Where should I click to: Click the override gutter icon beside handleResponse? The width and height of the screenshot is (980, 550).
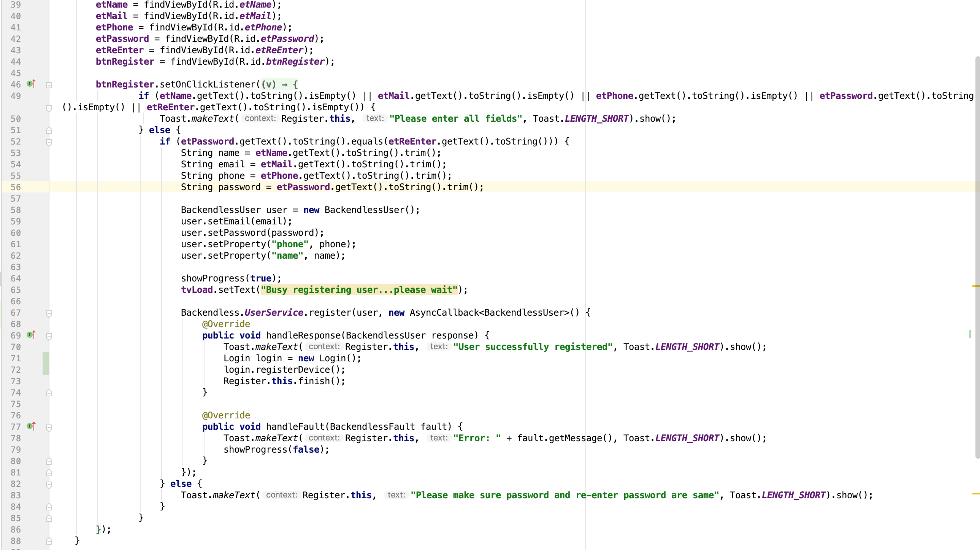point(31,335)
